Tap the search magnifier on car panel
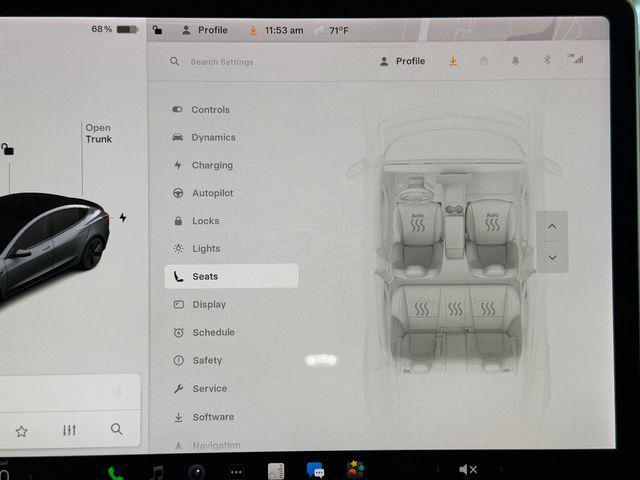Screen dimensions: 640x480 click(117, 430)
